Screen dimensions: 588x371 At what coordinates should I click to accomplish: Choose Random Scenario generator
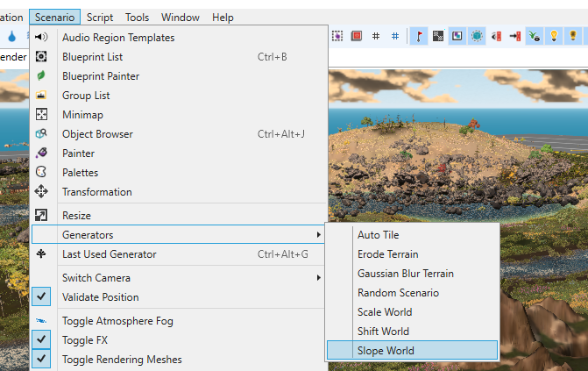[412, 293]
